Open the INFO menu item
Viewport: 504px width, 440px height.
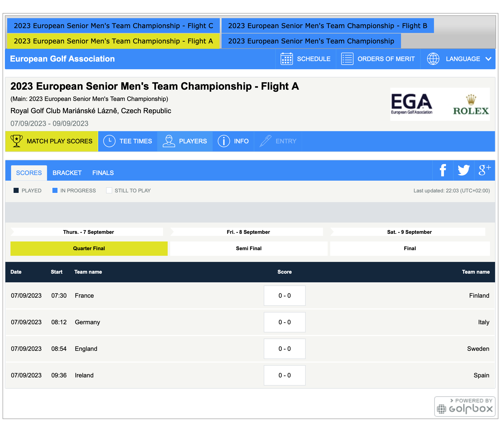233,141
